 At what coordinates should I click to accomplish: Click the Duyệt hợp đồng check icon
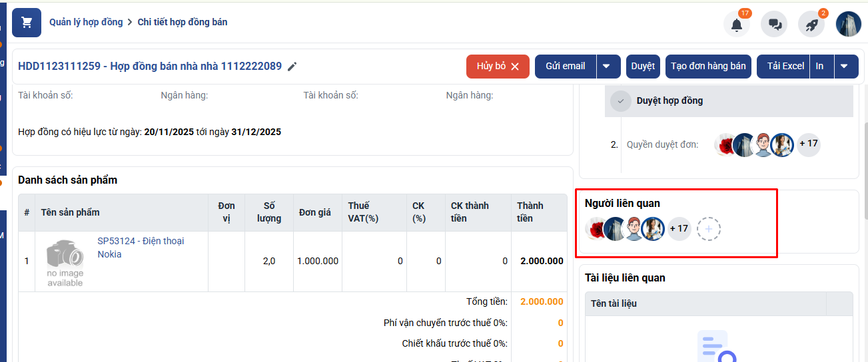[621, 101]
